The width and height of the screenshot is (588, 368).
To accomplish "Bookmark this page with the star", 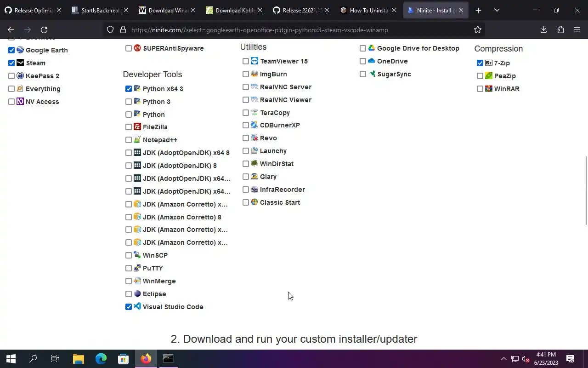I will (x=478, y=30).
